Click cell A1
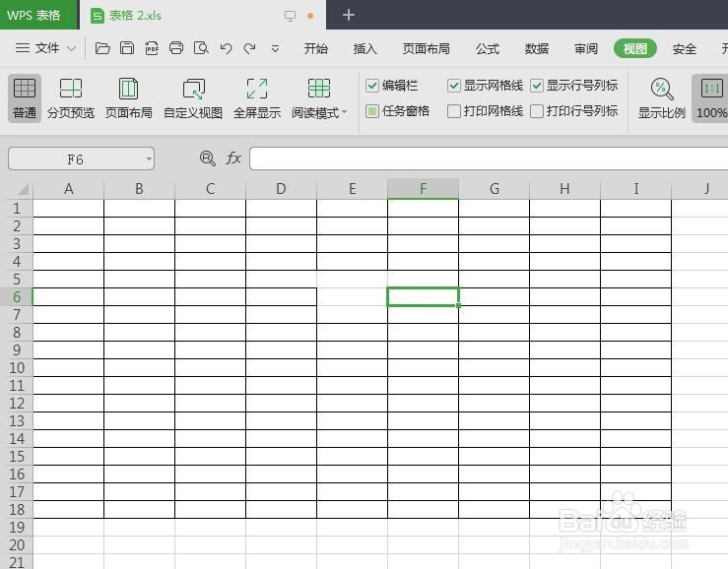The image size is (728, 569). click(69, 209)
